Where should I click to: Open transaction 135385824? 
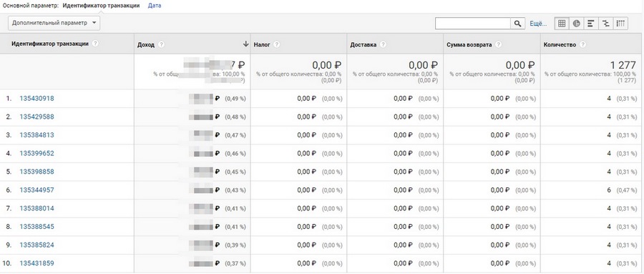point(36,245)
